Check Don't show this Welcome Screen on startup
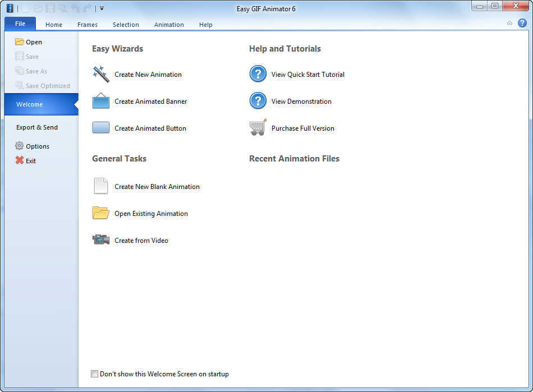Image resolution: width=533 pixels, height=392 pixels. coord(94,373)
